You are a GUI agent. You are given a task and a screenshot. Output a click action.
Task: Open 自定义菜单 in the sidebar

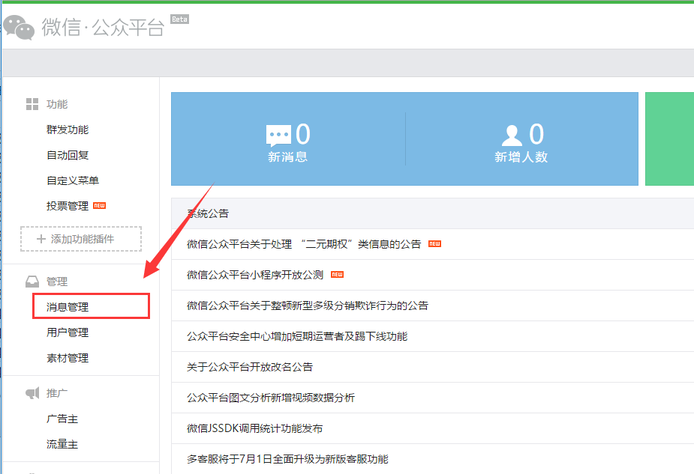click(73, 181)
